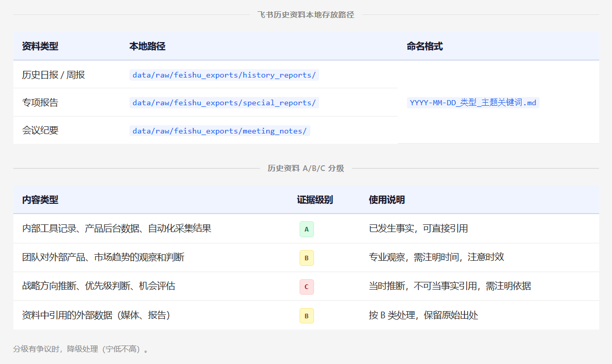Click the 历史资料 A/B/C 分级 section title
612x364 pixels.
click(306, 168)
